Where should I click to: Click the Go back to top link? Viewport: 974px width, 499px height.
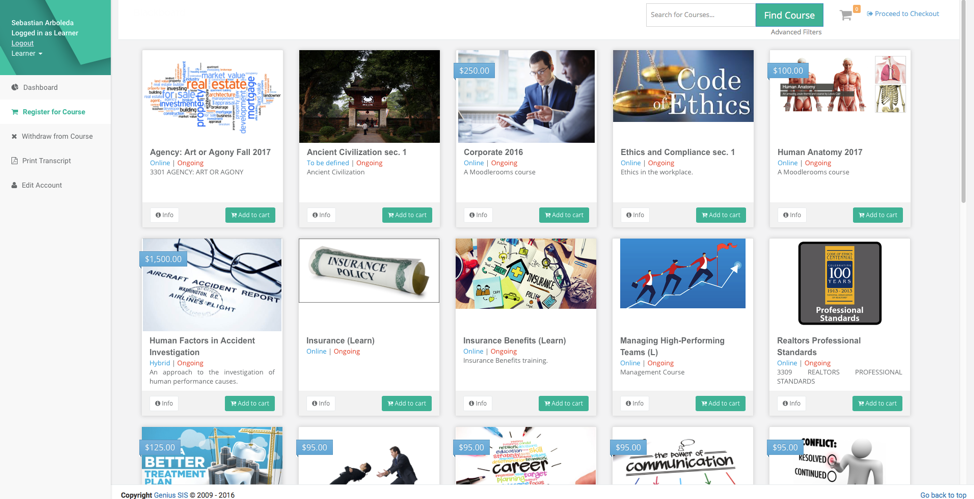pyautogui.click(x=943, y=495)
